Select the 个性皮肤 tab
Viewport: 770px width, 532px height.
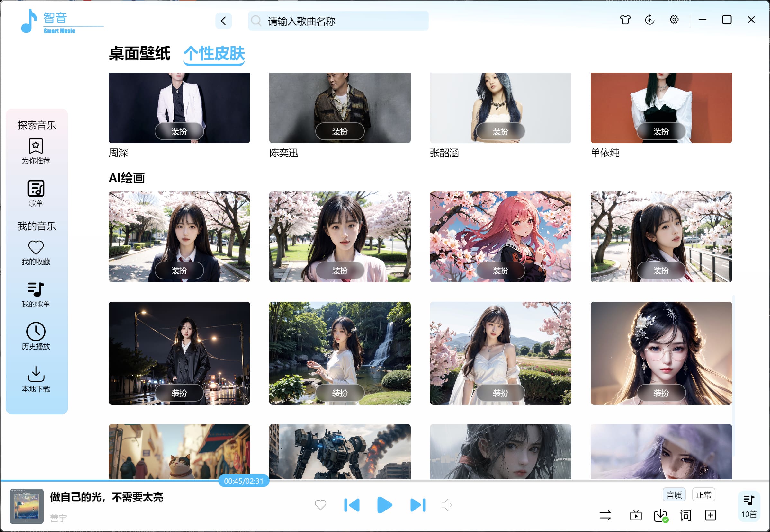pos(214,54)
